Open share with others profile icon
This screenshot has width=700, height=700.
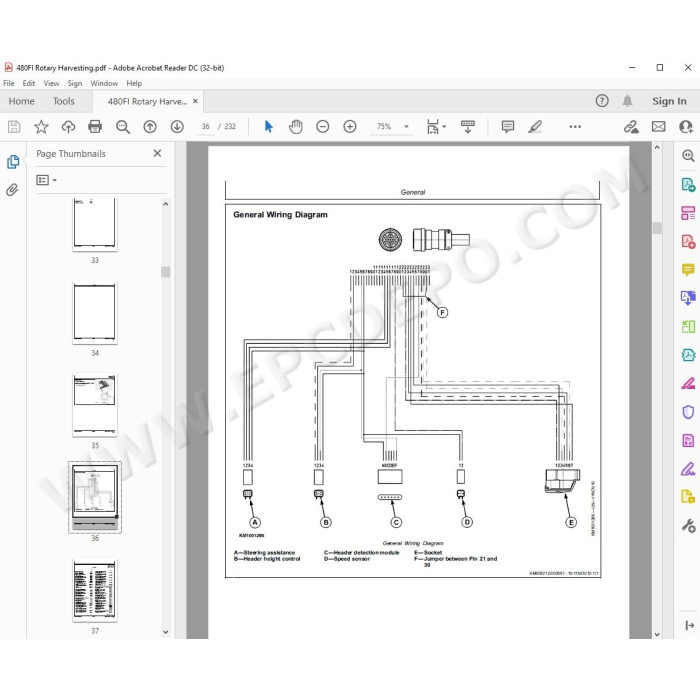click(x=686, y=127)
